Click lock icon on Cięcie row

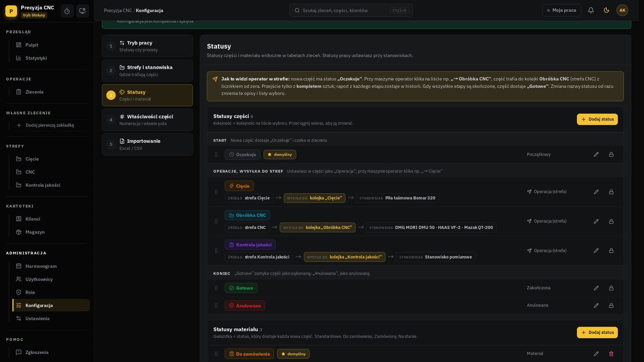click(x=611, y=192)
